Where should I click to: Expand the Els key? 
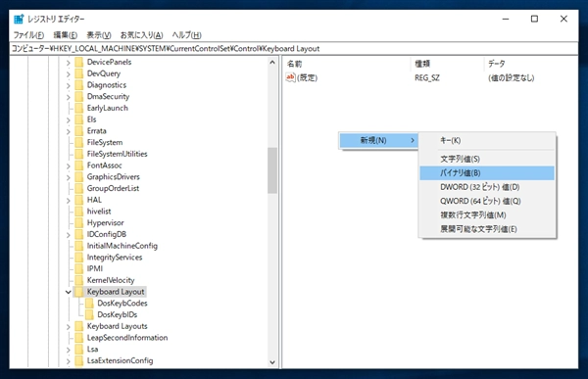[69, 120]
